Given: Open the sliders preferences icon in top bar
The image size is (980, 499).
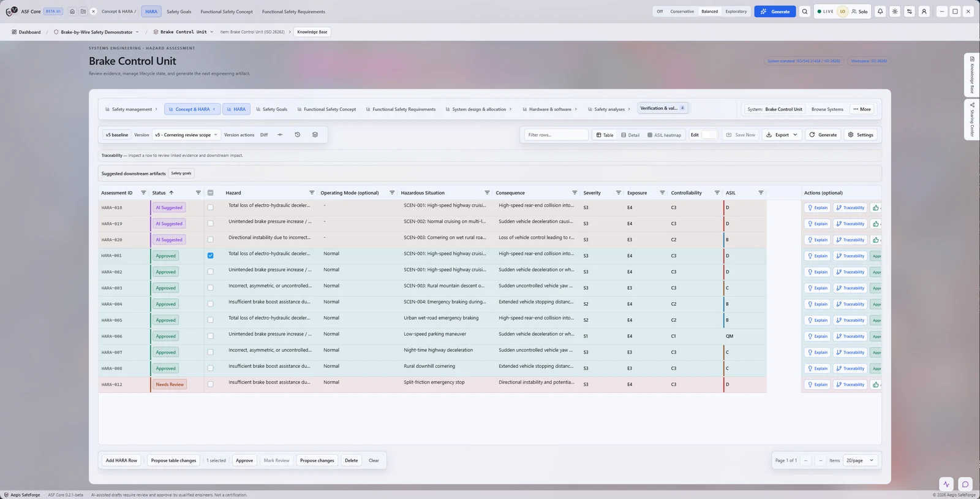Looking at the screenshot, I should (910, 12).
